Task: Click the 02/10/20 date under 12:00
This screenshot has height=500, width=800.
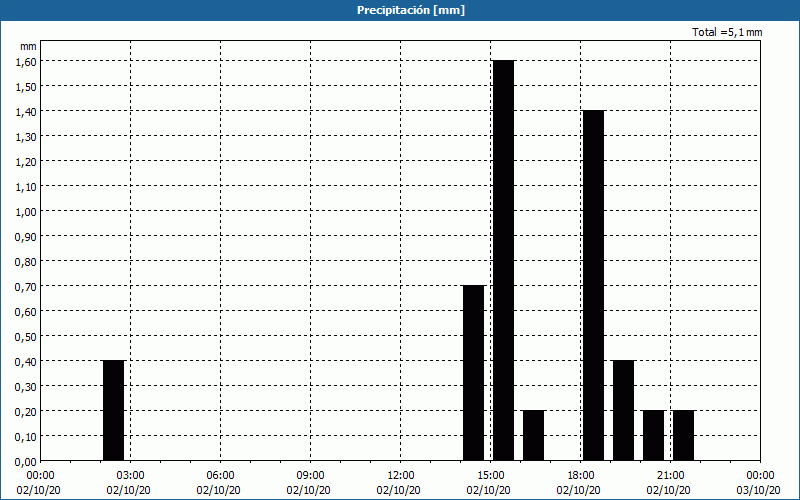Action: pos(398,490)
